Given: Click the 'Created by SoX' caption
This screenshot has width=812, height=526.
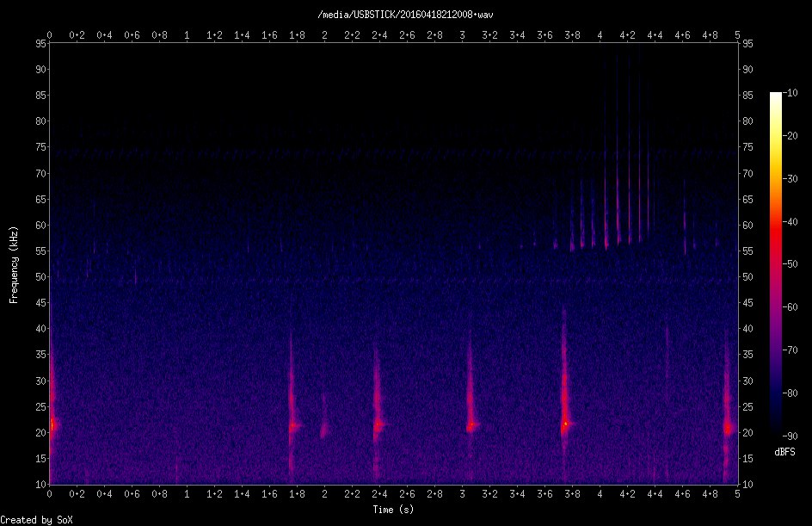Looking at the screenshot, I should tap(36, 520).
